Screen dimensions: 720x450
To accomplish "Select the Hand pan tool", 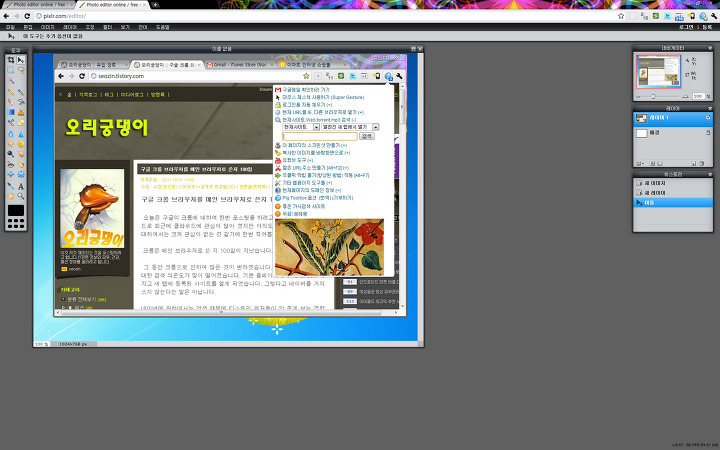I will click(x=11, y=196).
